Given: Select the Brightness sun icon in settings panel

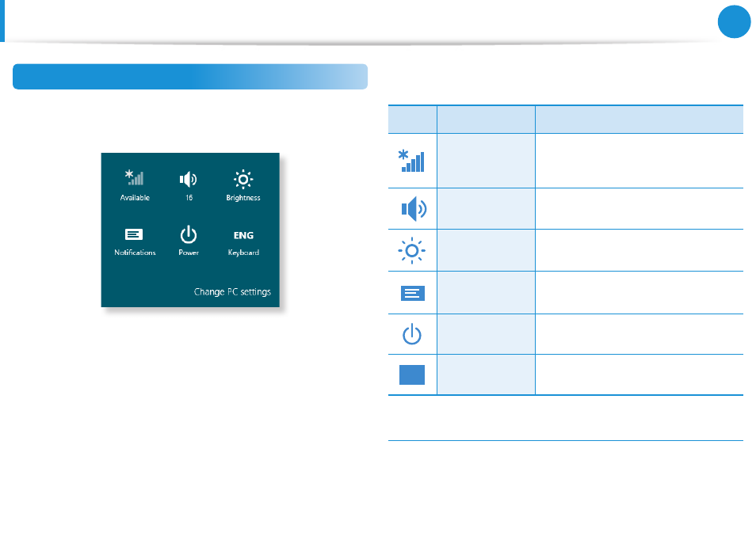Looking at the screenshot, I should [243, 179].
